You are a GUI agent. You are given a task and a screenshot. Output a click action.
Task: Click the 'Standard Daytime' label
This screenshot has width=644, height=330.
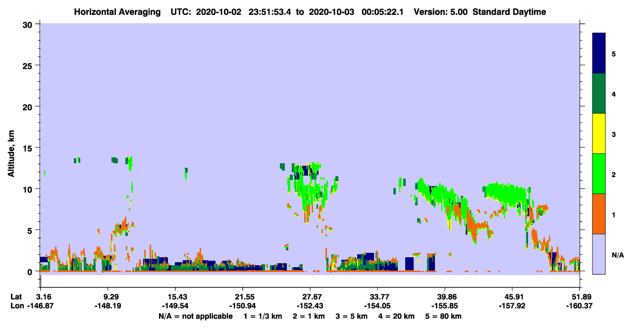point(509,12)
